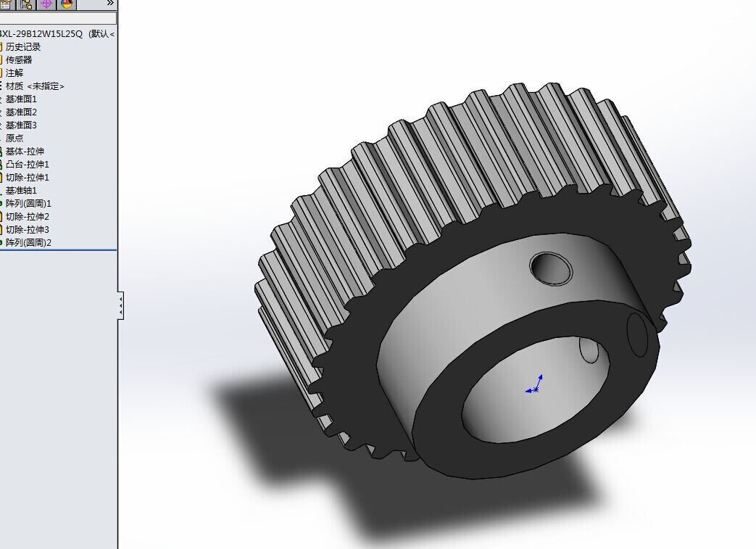Screen dimensions: 756x549
Task: Open the DisplayManager tab with color ball
Action: point(67,5)
